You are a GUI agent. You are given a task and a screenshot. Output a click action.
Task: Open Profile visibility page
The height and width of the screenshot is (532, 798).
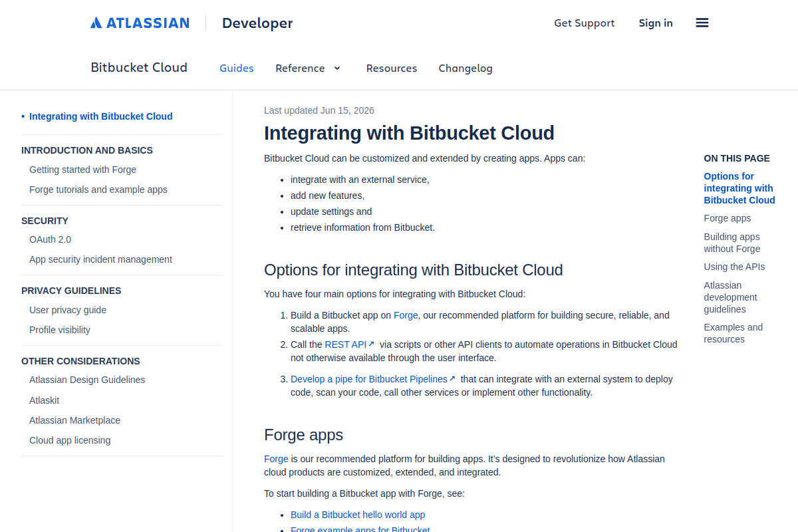60,330
